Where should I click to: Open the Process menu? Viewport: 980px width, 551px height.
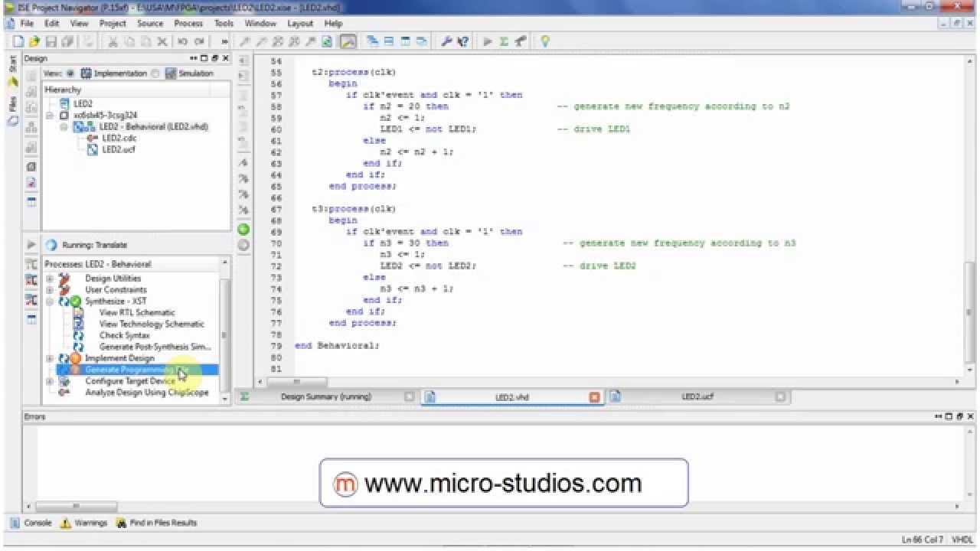188,24
